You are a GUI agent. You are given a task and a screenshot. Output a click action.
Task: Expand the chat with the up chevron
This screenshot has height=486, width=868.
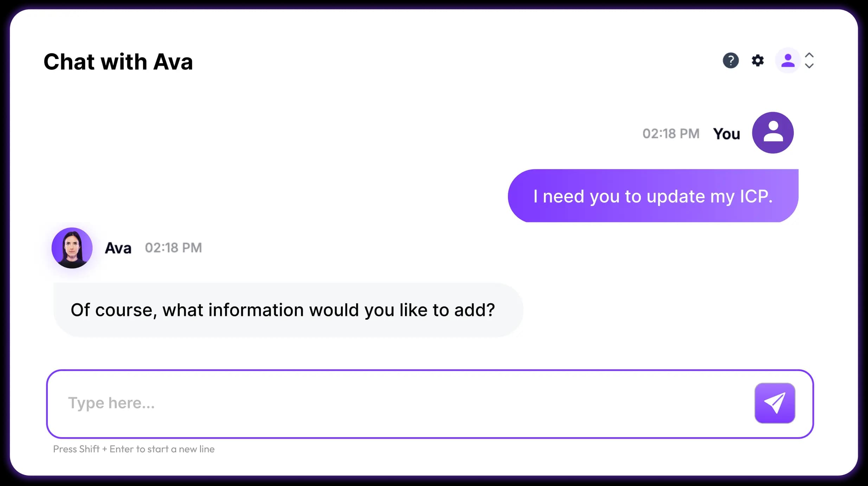click(x=809, y=55)
